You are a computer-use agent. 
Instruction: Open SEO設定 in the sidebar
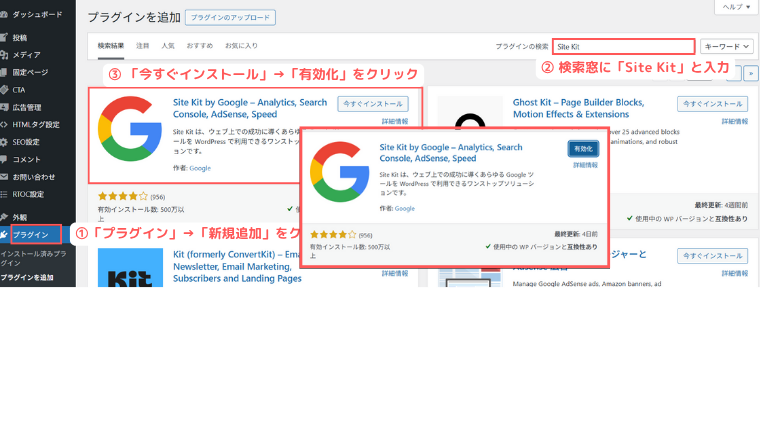click(x=26, y=142)
